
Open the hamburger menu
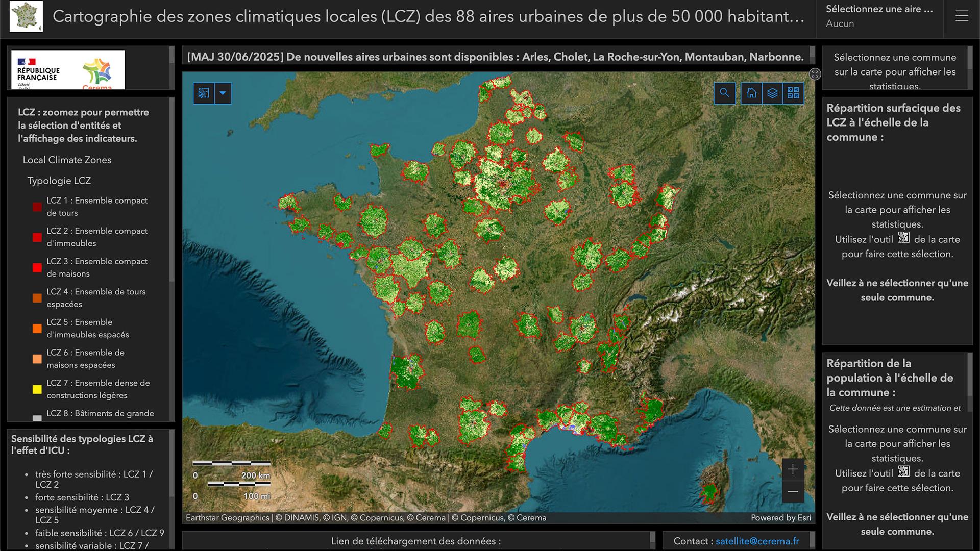[962, 16]
